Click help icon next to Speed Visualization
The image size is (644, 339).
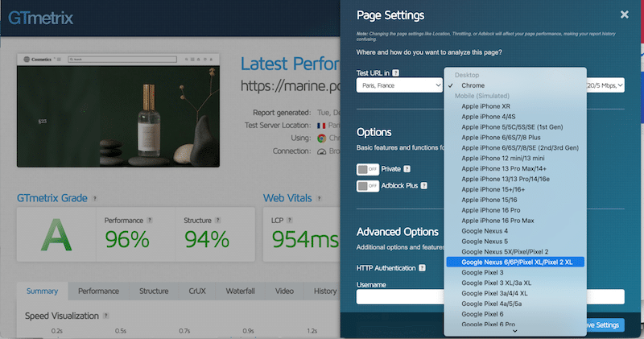(x=106, y=316)
